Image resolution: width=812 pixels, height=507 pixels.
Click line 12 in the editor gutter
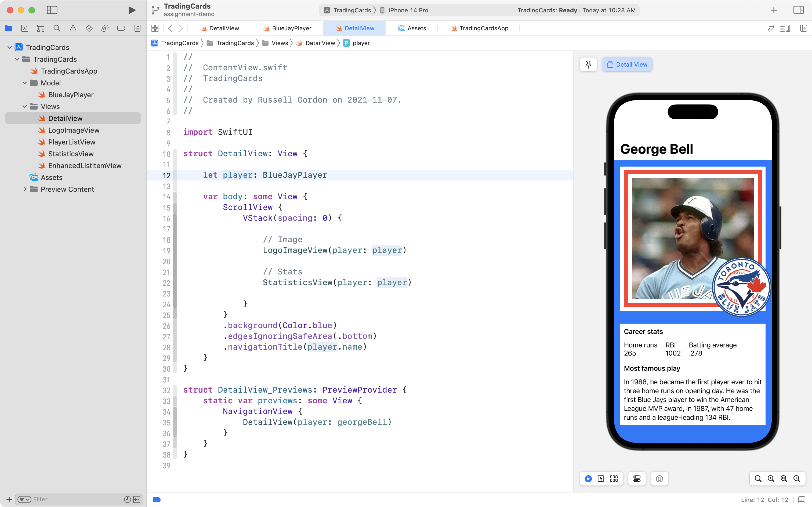pos(166,175)
